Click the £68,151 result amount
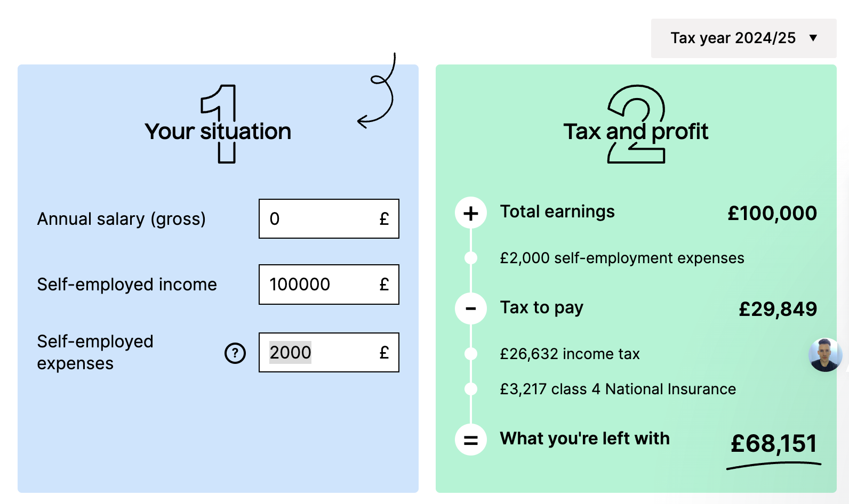The width and height of the screenshot is (849, 504). pyautogui.click(x=773, y=444)
